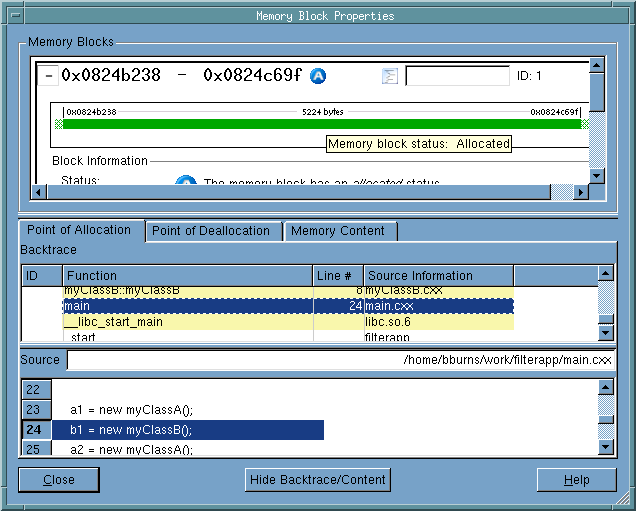This screenshot has width=636, height=511.
Task: Click the left arrow of the Memory Blocks horizontal scrollbar
Action: (41, 191)
